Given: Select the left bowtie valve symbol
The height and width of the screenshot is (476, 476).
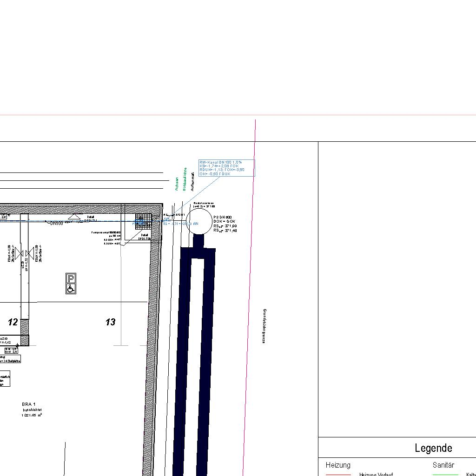Looking at the screenshot, I should tap(20, 254).
